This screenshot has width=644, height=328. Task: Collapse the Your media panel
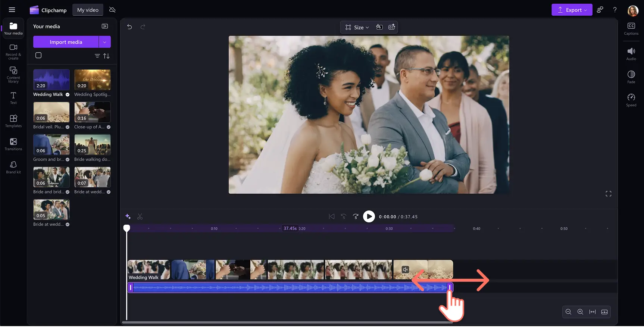point(105,26)
